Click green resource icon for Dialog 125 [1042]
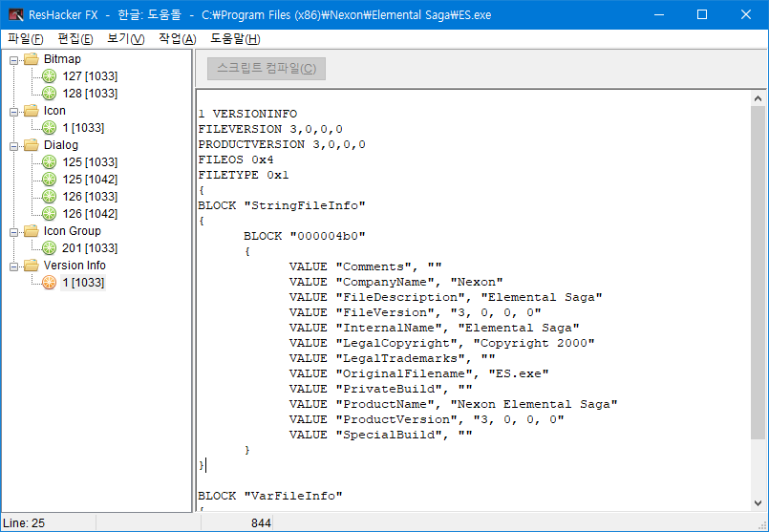Image resolution: width=769 pixels, height=532 pixels. (49, 180)
